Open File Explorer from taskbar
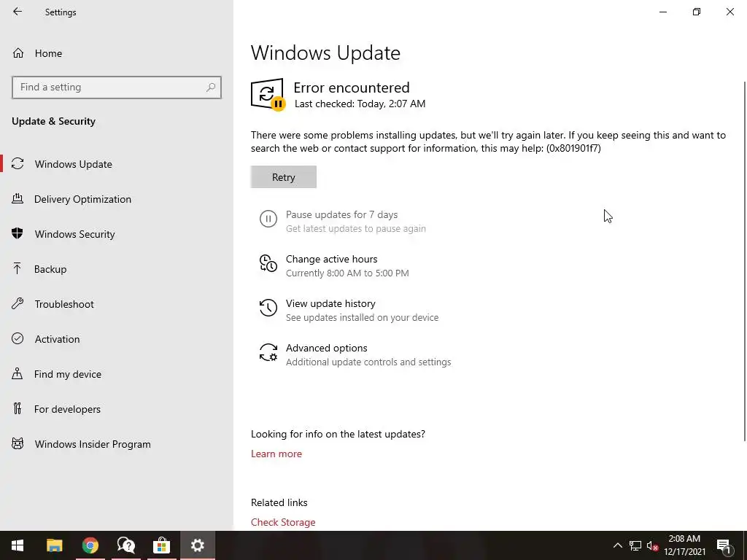This screenshot has width=747, height=560. 54,545
